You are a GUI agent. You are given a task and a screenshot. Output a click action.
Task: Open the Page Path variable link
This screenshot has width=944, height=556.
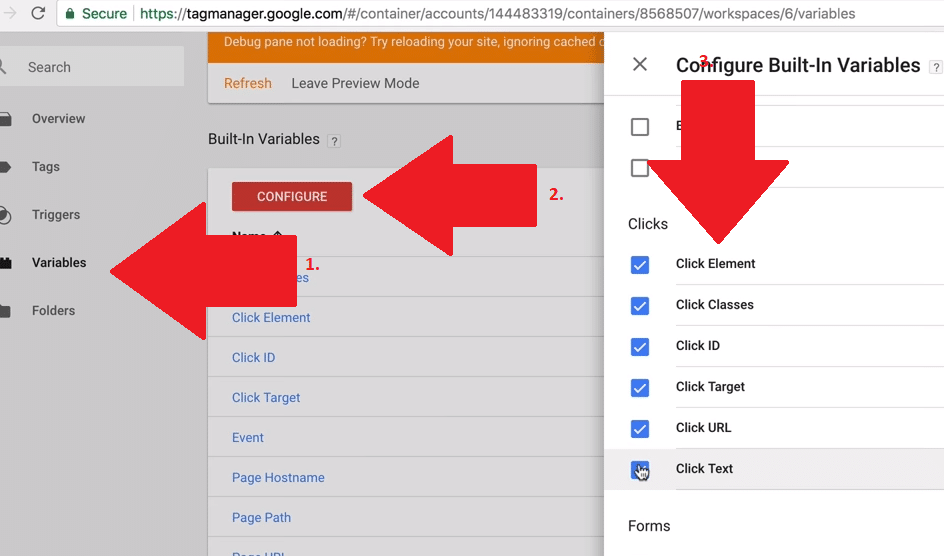[261, 517]
